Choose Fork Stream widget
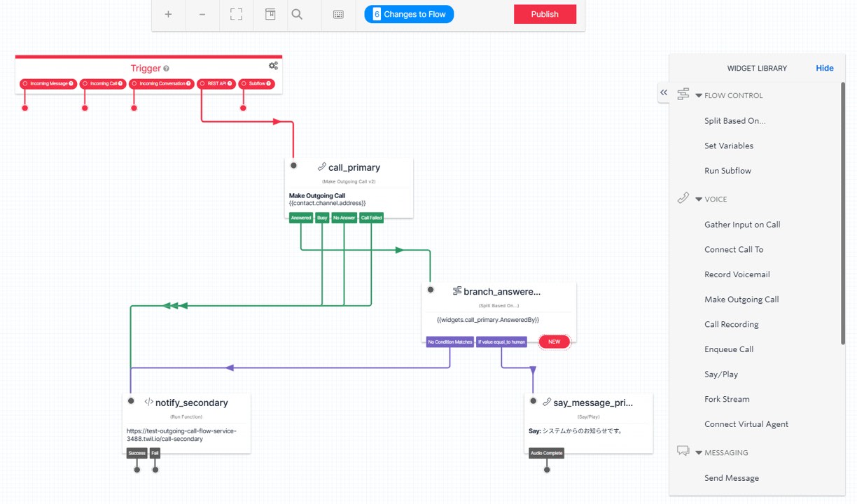Viewport: 857px width, 504px height. pos(727,399)
